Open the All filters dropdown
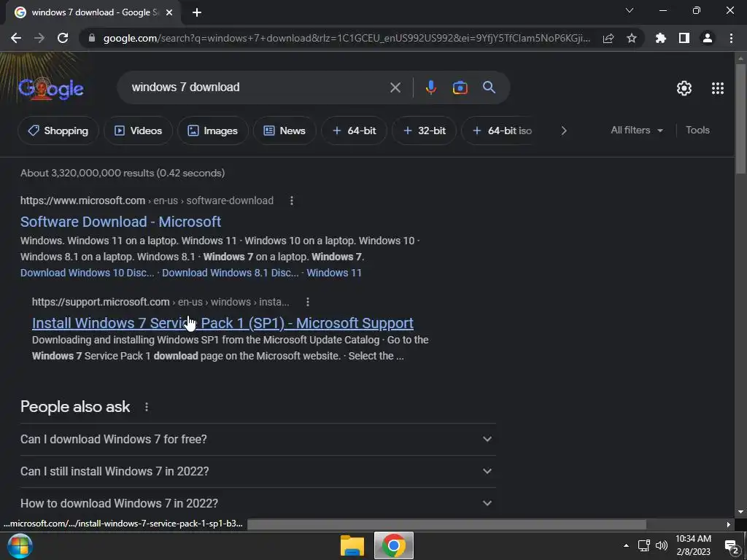The width and height of the screenshot is (747, 560). 636,130
